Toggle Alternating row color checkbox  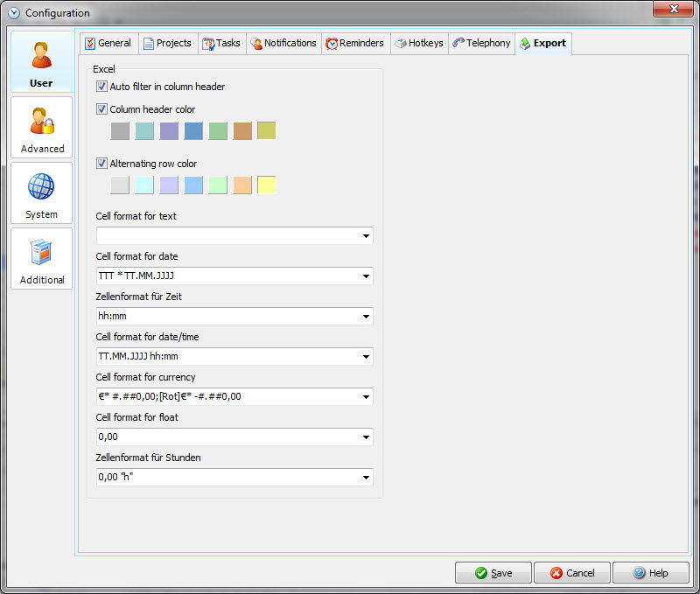(101, 164)
